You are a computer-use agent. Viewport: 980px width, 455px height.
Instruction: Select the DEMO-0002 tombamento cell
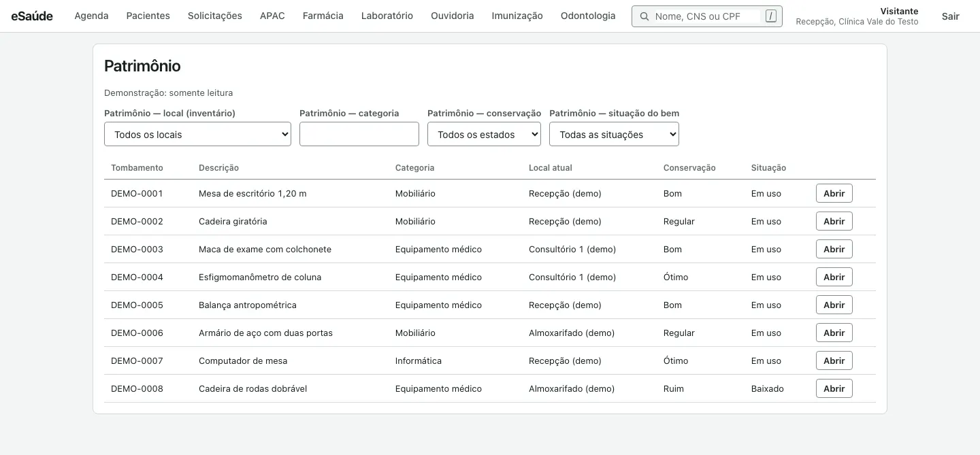tap(137, 221)
